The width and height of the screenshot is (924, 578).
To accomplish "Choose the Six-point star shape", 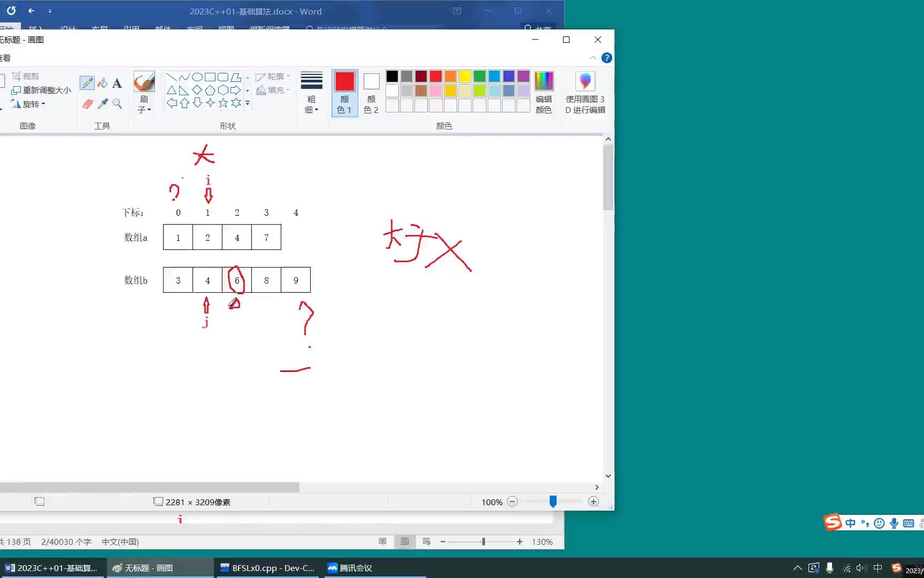I will (x=236, y=103).
